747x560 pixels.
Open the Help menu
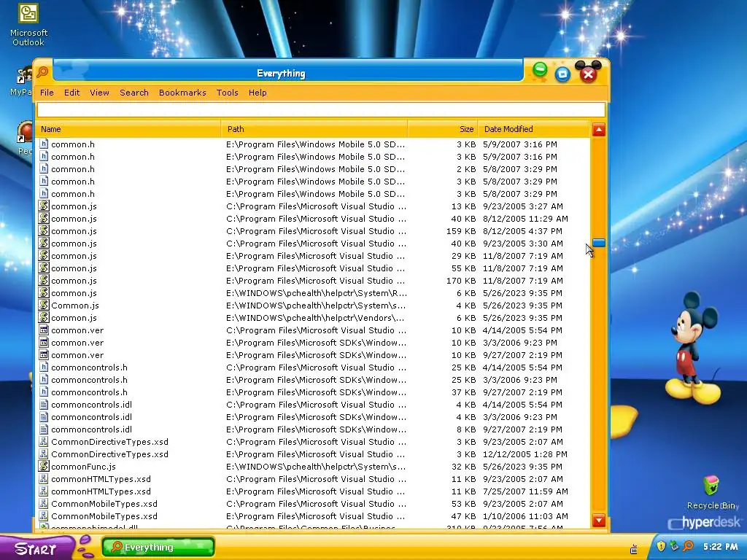point(258,93)
